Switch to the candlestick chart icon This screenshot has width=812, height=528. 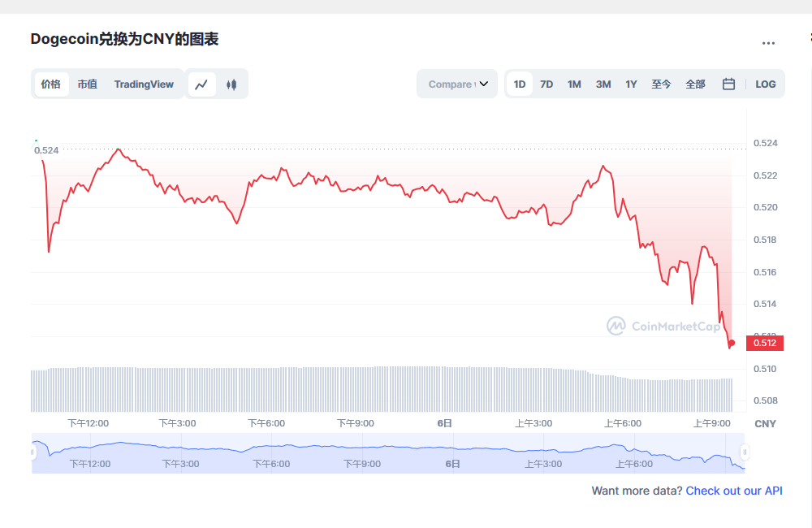point(231,84)
